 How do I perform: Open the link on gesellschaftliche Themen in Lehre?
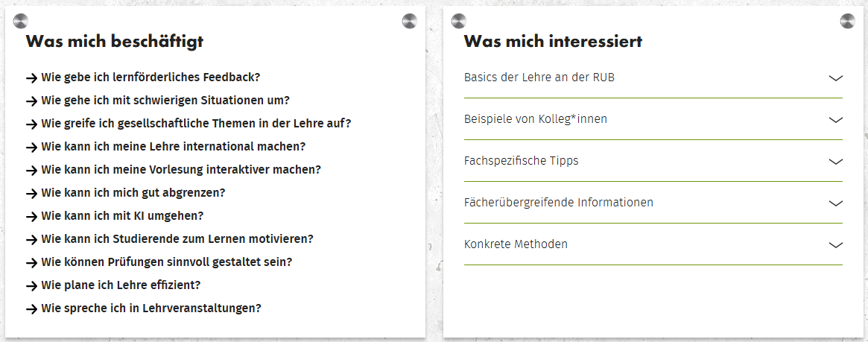click(195, 123)
